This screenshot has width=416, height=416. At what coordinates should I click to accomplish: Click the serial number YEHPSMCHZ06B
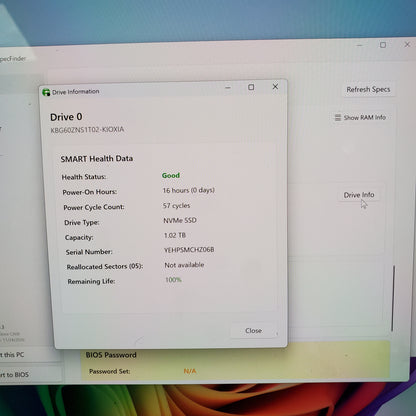click(x=189, y=250)
